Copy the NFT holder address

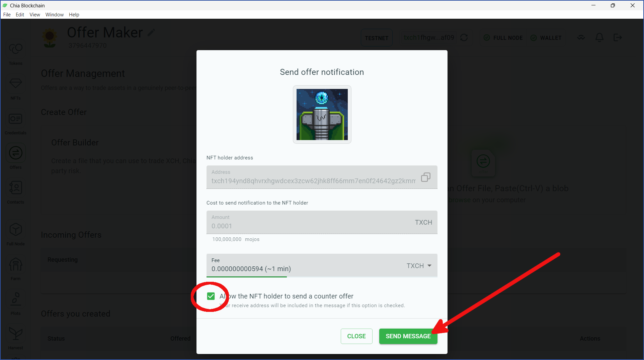tap(425, 177)
